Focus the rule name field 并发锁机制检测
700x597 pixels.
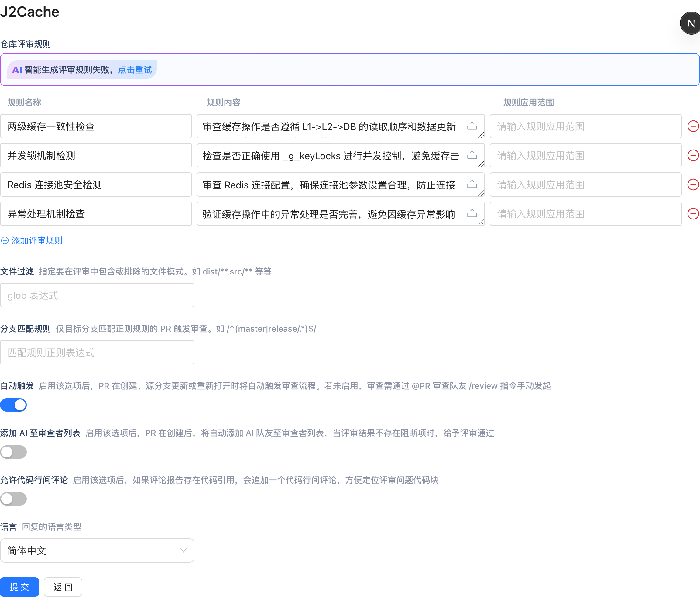coord(96,156)
